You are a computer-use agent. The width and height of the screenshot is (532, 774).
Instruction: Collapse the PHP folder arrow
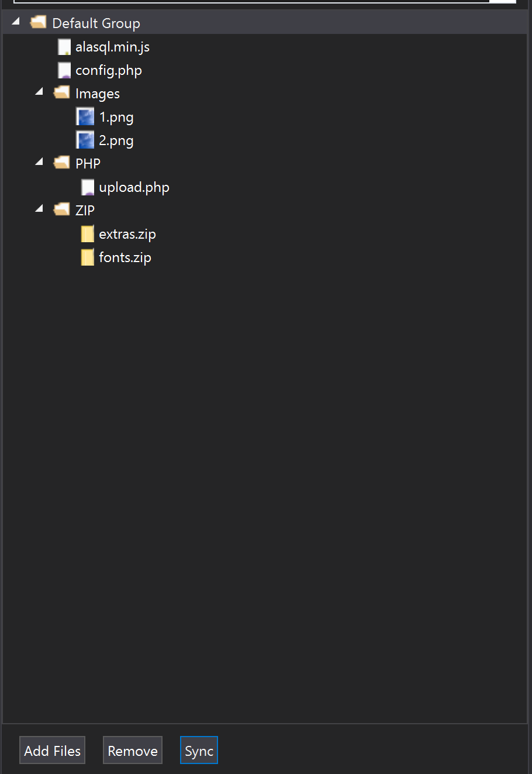[x=40, y=162]
